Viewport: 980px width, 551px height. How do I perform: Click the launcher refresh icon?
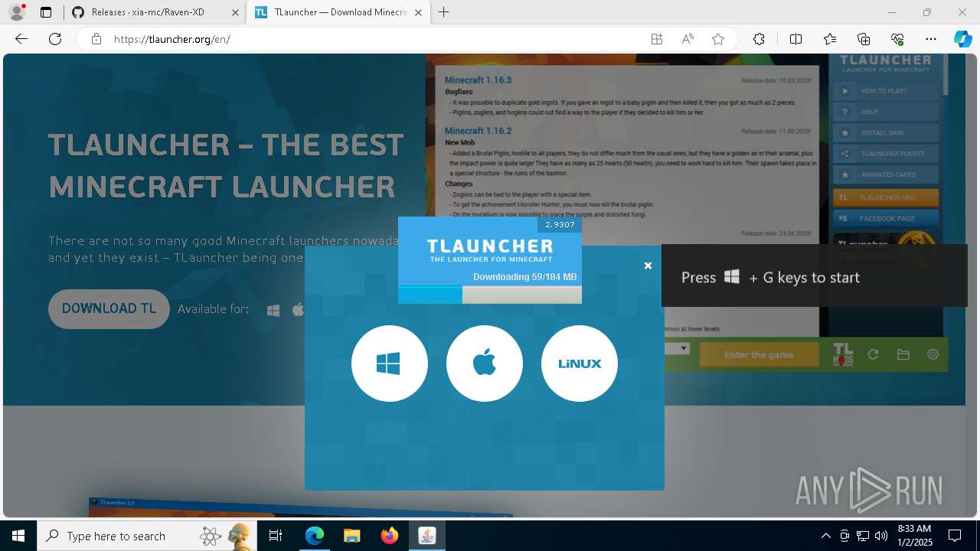pos(873,354)
